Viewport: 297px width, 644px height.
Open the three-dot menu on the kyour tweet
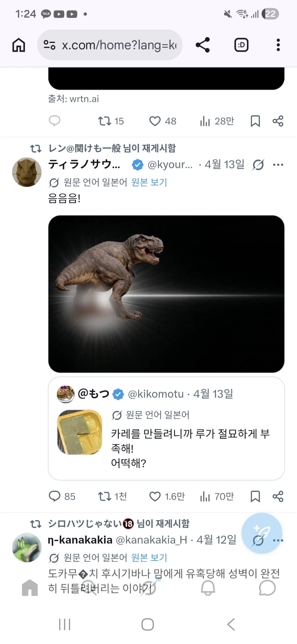(279, 164)
